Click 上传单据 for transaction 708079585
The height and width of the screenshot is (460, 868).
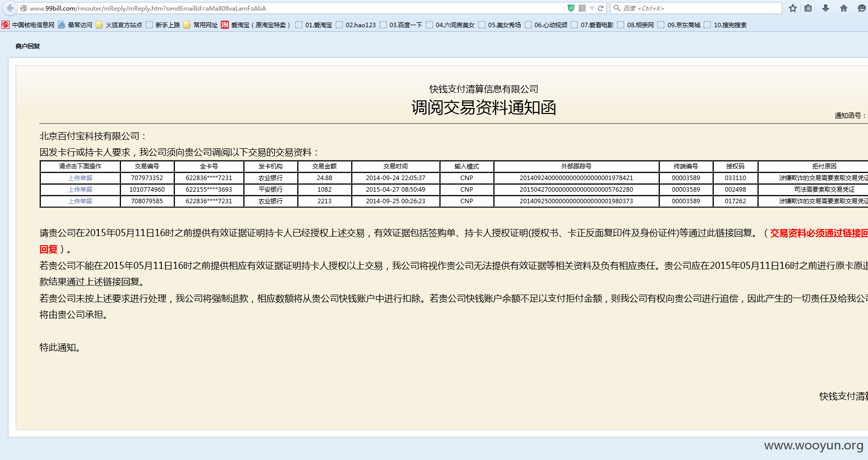tap(80, 201)
